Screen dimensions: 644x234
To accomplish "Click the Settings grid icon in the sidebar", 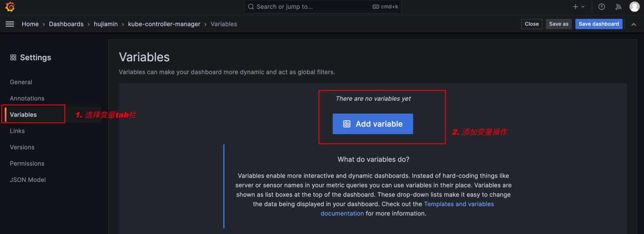I will [13, 58].
